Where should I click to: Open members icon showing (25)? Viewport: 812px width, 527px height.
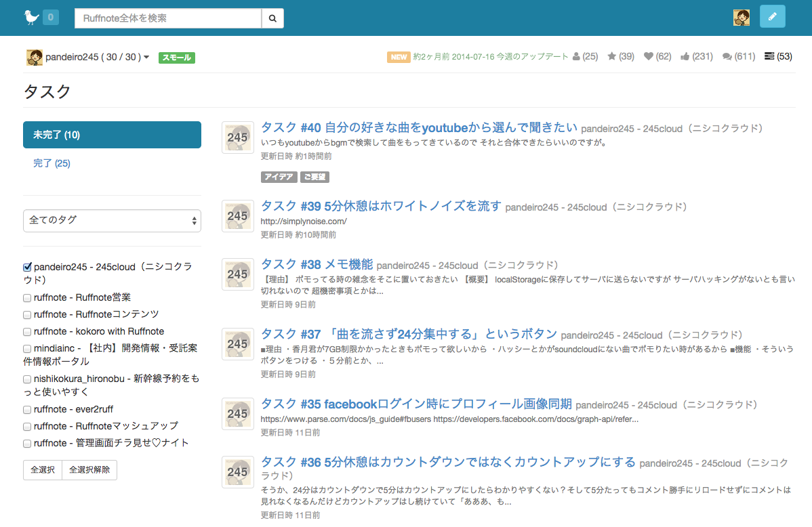[x=585, y=56]
